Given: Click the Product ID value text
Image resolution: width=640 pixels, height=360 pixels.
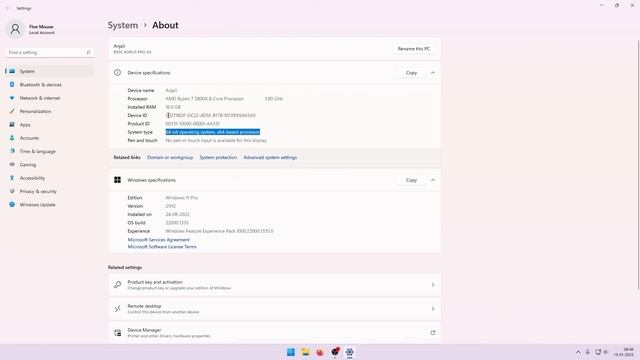Looking at the screenshot, I should click(192, 124).
